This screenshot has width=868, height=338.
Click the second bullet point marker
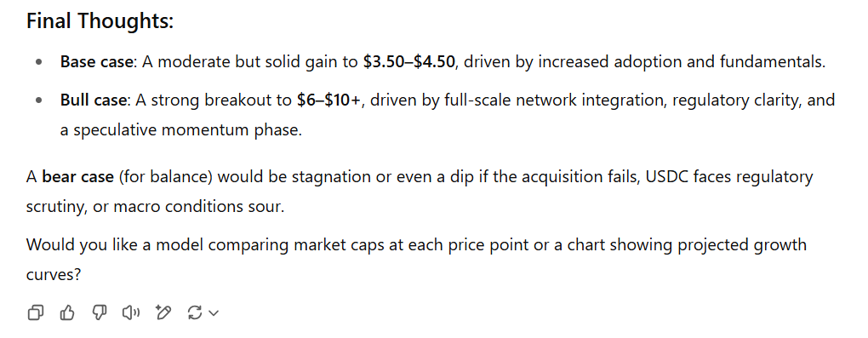point(38,101)
